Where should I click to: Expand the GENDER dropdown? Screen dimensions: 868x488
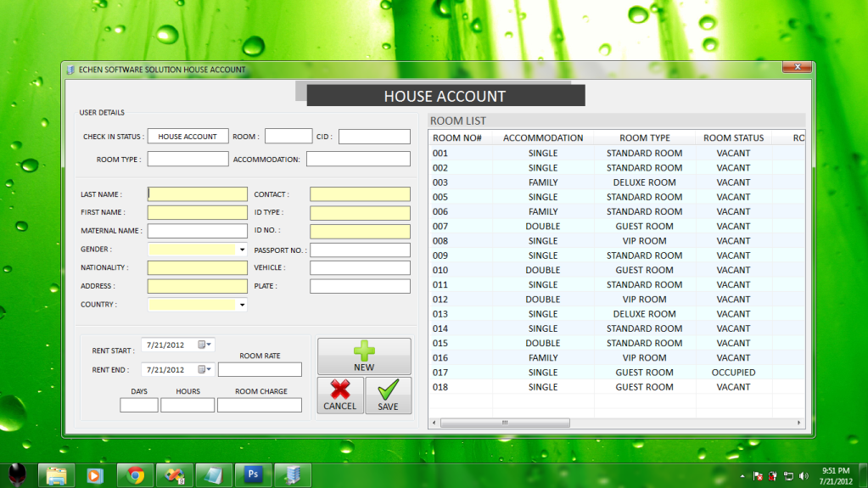(x=242, y=250)
